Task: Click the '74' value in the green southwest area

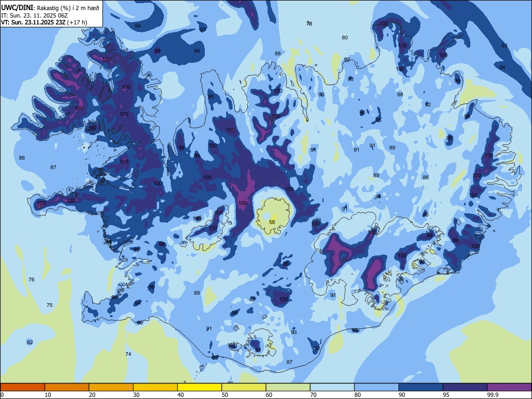Action: [128, 354]
